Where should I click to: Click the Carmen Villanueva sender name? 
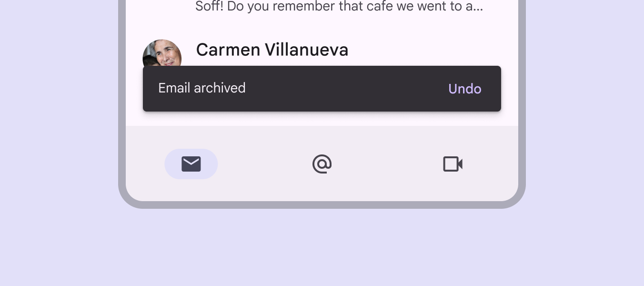coord(272,50)
